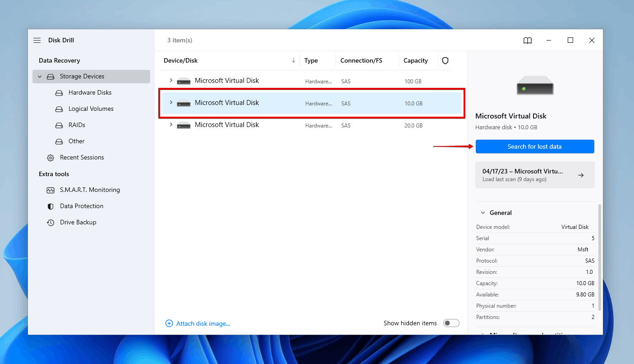Collapse the General section
Viewport: 634px width, 364px height.
pos(483,213)
